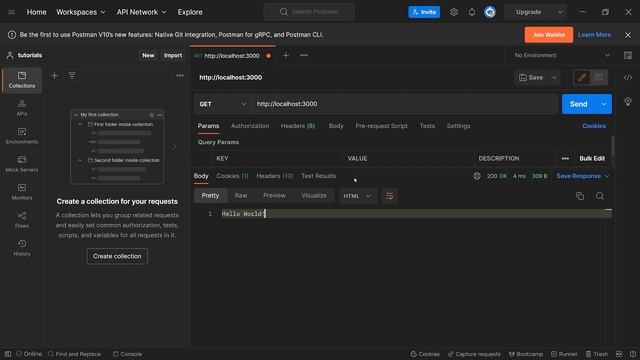Viewport: 640px width, 360px height.
Task: Open the Upgrade dropdown arrow
Action: tap(560, 12)
